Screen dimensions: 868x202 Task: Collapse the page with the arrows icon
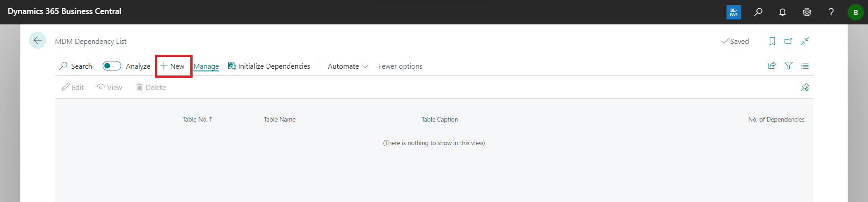805,41
